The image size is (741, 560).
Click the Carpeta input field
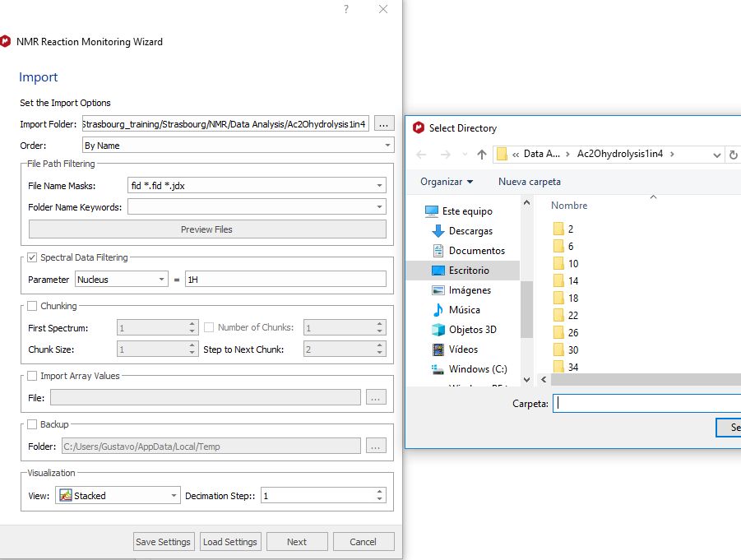pos(647,404)
